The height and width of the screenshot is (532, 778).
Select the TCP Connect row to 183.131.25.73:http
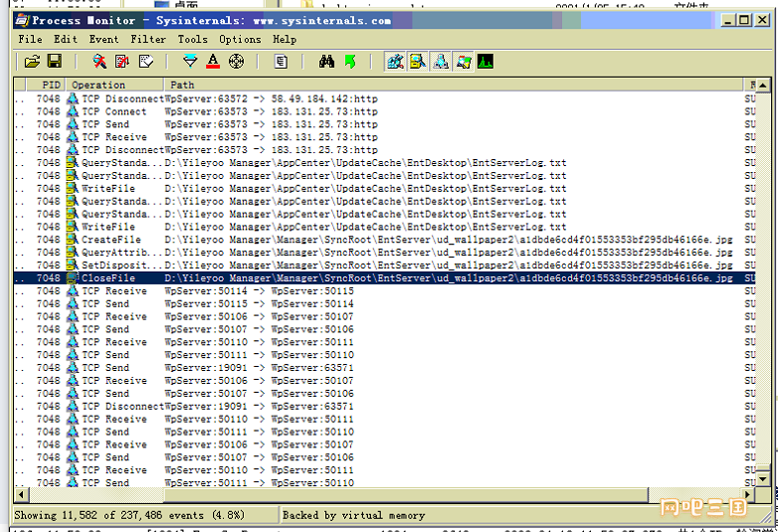point(385,111)
